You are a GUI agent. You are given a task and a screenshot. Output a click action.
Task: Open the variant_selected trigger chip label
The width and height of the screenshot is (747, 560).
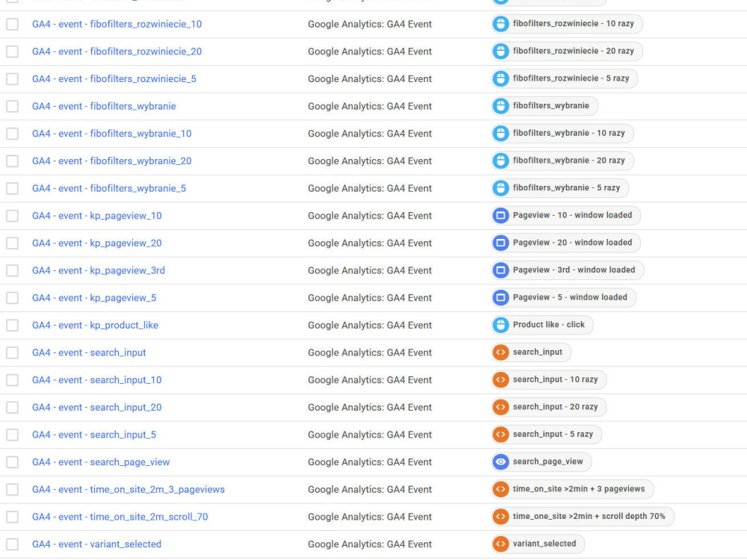tap(545, 544)
